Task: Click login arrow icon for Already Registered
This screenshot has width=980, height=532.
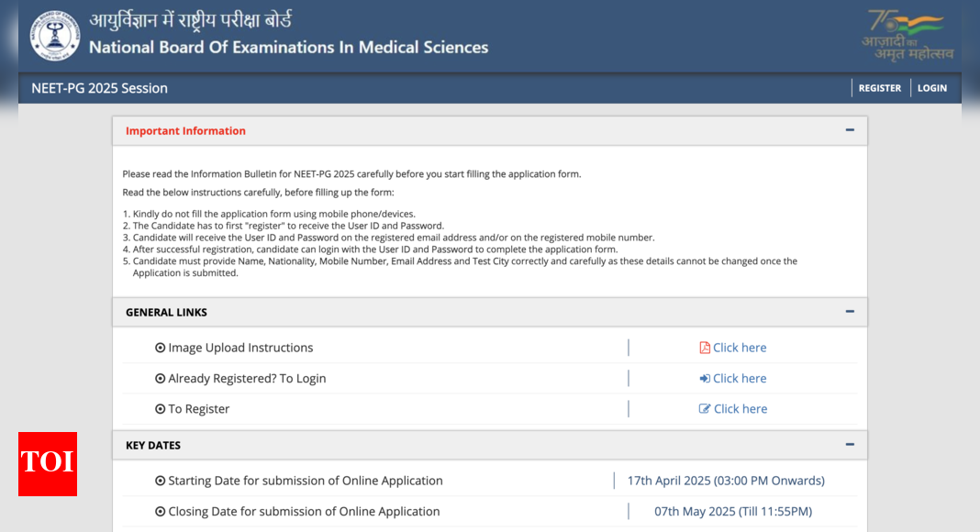Action: point(705,379)
